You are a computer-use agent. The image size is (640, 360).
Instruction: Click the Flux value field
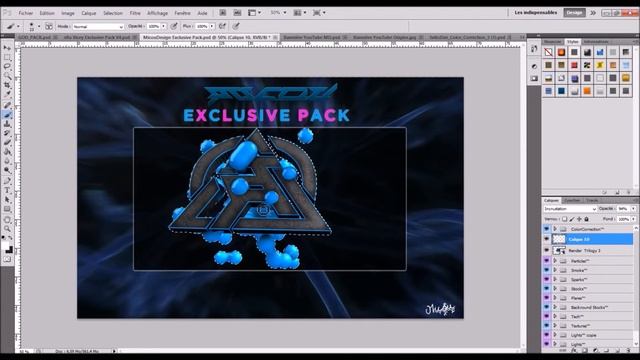tap(201, 26)
